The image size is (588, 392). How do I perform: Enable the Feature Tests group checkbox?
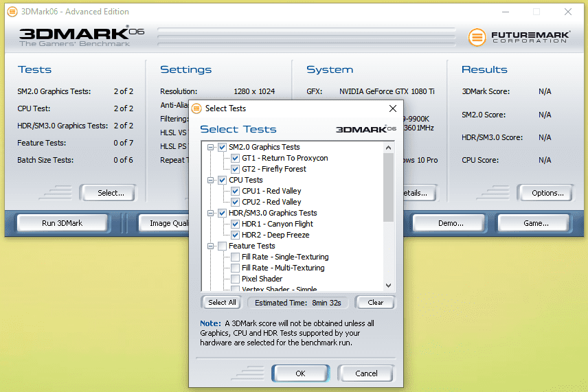click(222, 246)
